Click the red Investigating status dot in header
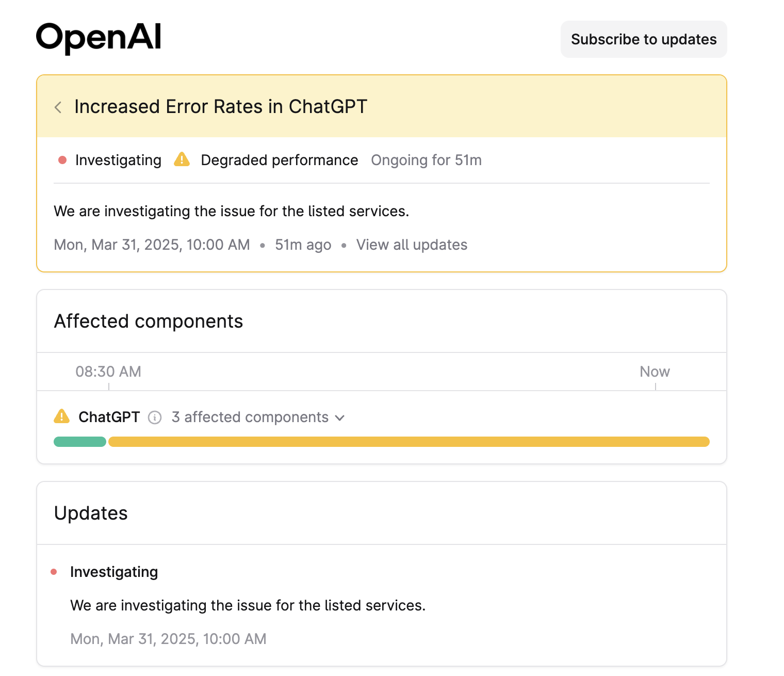This screenshot has height=676, width=784. click(62, 160)
